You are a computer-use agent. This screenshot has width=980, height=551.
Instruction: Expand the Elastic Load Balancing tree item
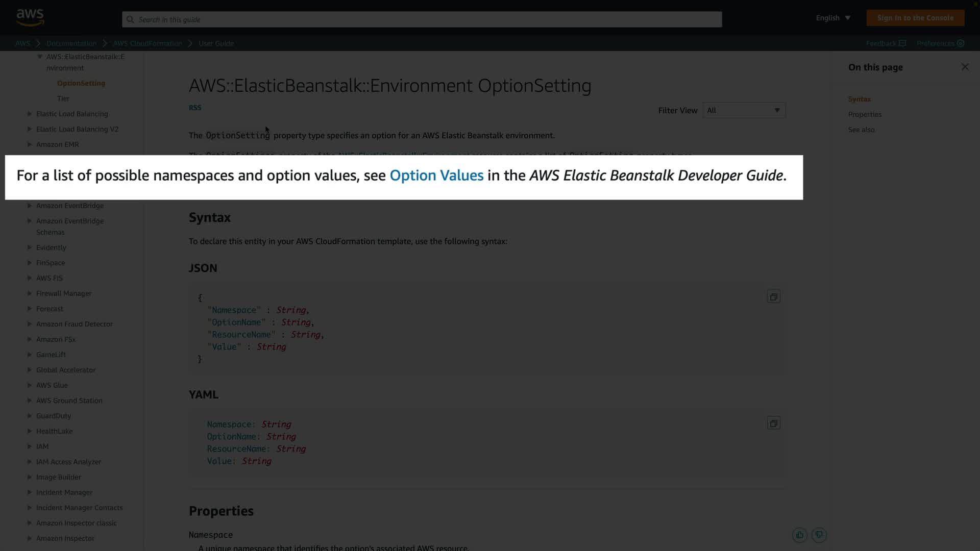[30, 114]
